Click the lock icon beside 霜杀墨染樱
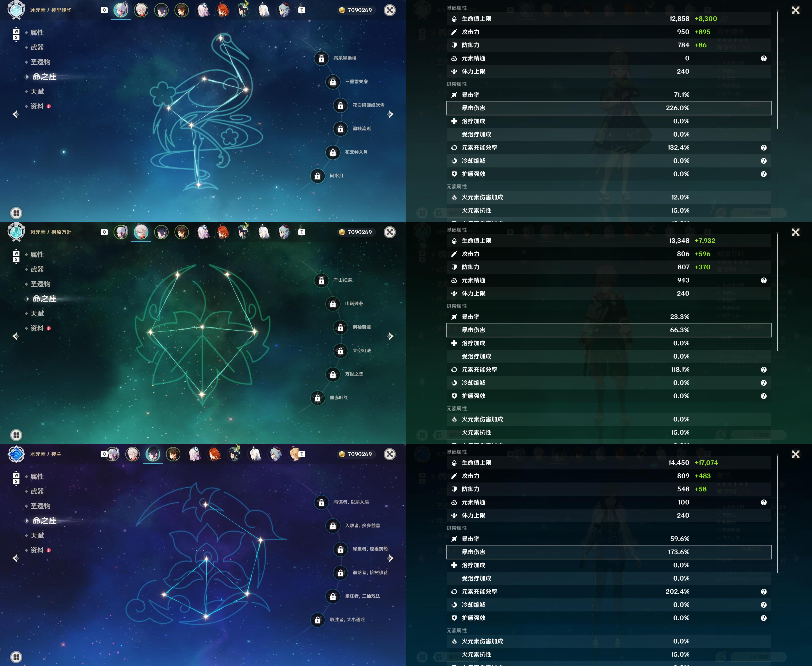This screenshot has height=666, width=812. pyautogui.click(x=321, y=58)
